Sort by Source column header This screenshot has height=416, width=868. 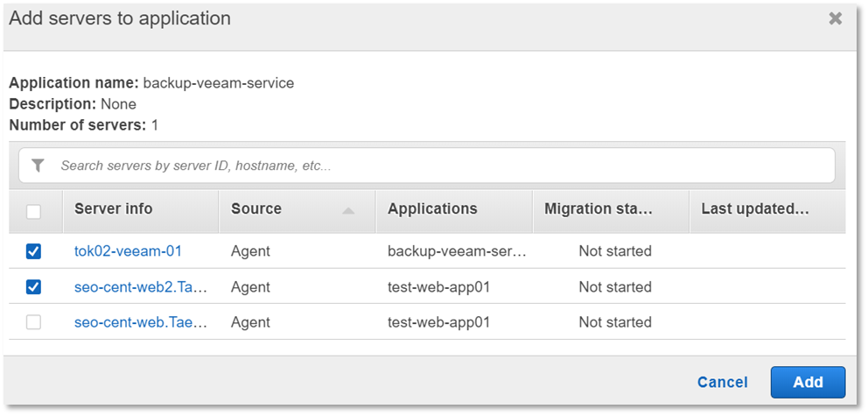point(256,209)
